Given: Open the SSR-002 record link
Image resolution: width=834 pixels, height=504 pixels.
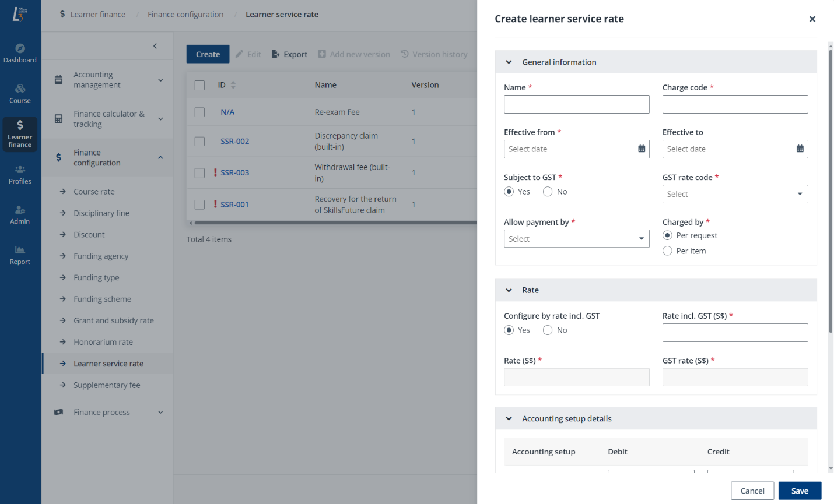Looking at the screenshot, I should coord(235,141).
